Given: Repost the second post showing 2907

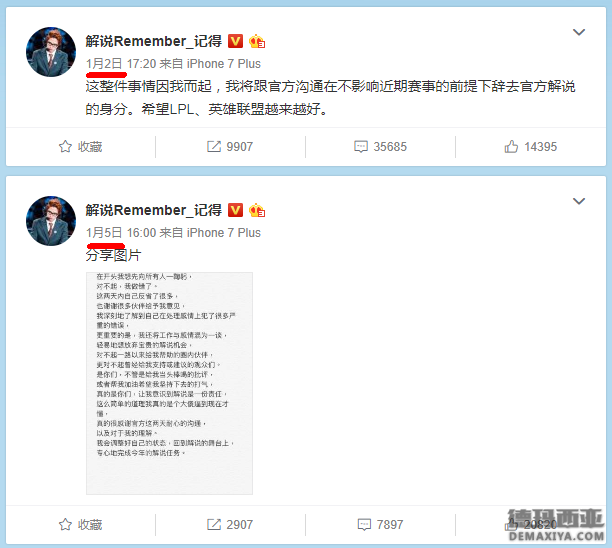Looking at the screenshot, I should click(x=230, y=525).
